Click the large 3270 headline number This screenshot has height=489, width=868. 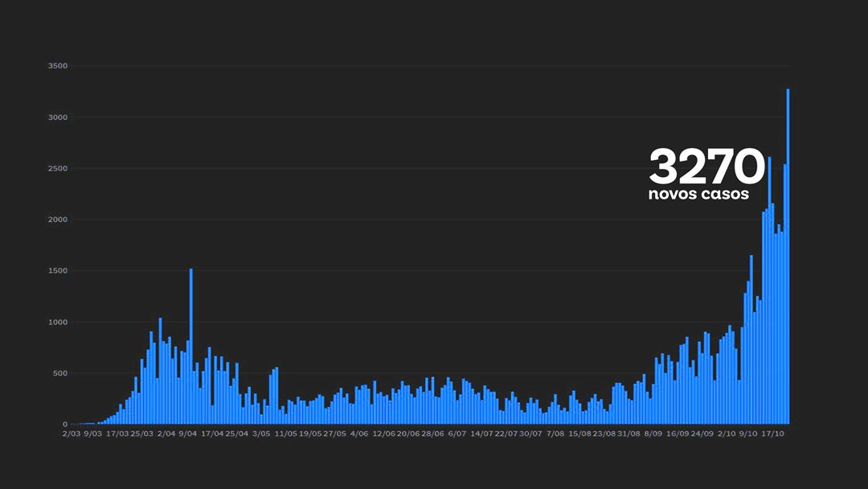pyautogui.click(x=706, y=166)
